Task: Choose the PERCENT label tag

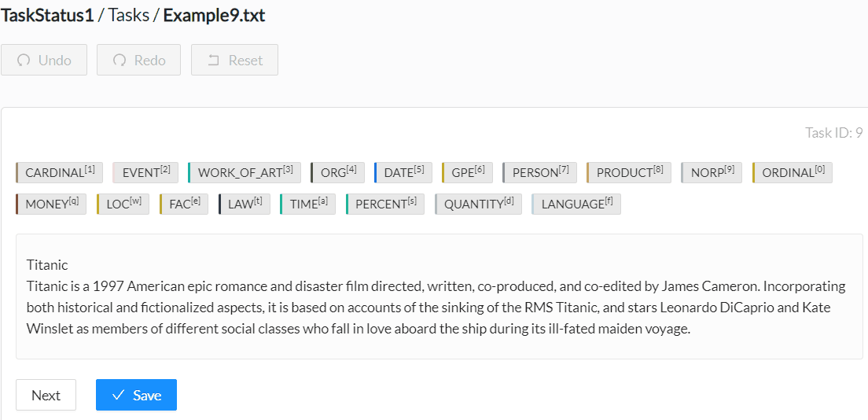Action: pyautogui.click(x=384, y=204)
